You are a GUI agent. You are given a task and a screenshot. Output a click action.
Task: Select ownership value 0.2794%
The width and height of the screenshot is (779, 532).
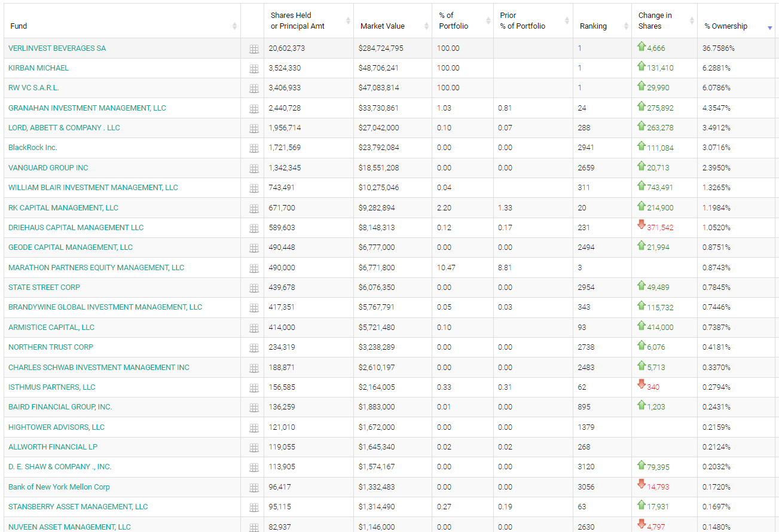716,387
